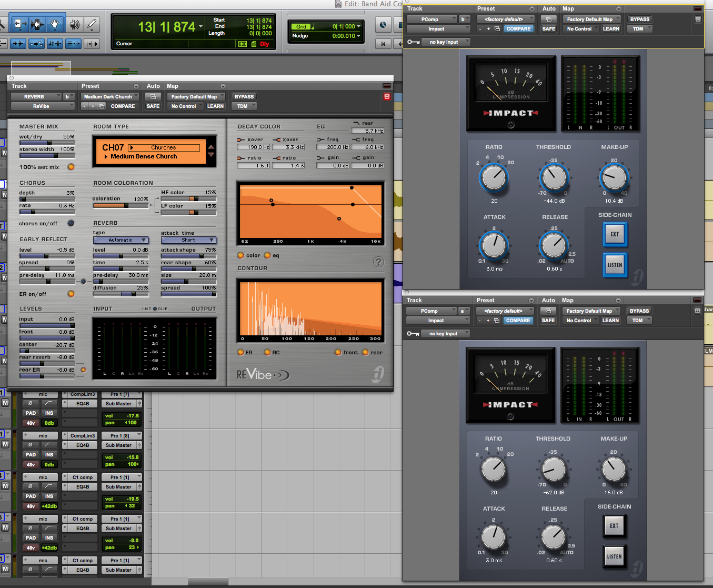Image resolution: width=713 pixels, height=588 pixels.
Task: Toggle ER on/off button
Action: (71, 294)
